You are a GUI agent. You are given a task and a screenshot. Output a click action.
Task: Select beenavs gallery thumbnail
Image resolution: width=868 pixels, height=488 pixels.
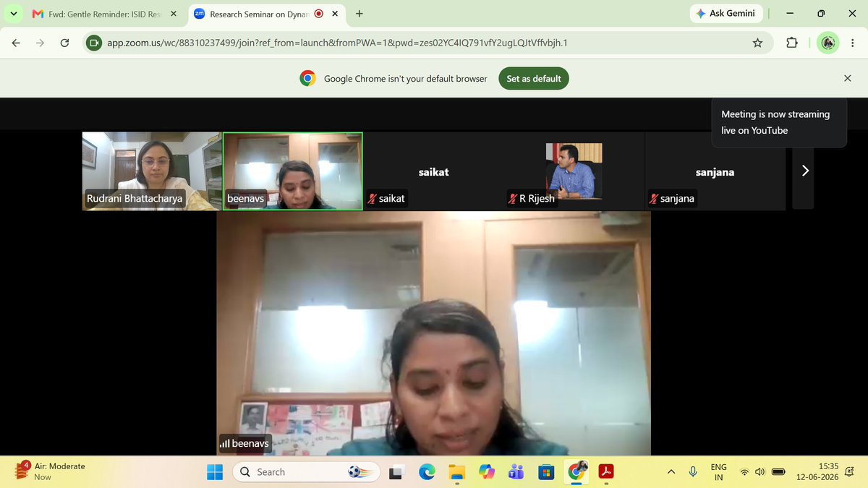292,171
